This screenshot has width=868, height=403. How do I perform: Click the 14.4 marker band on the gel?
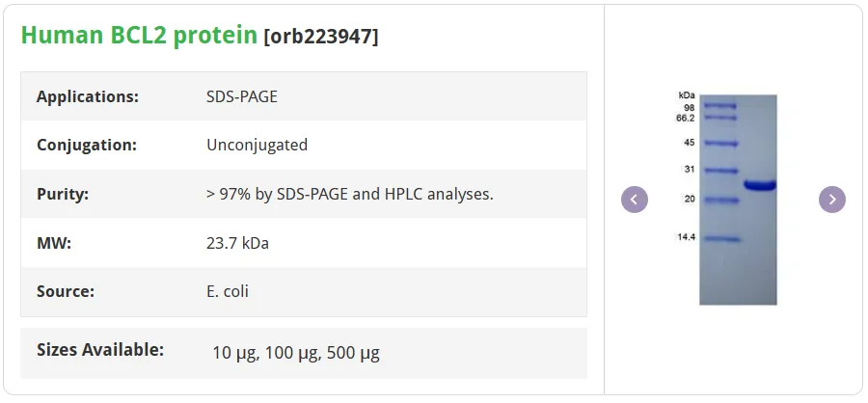click(719, 239)
